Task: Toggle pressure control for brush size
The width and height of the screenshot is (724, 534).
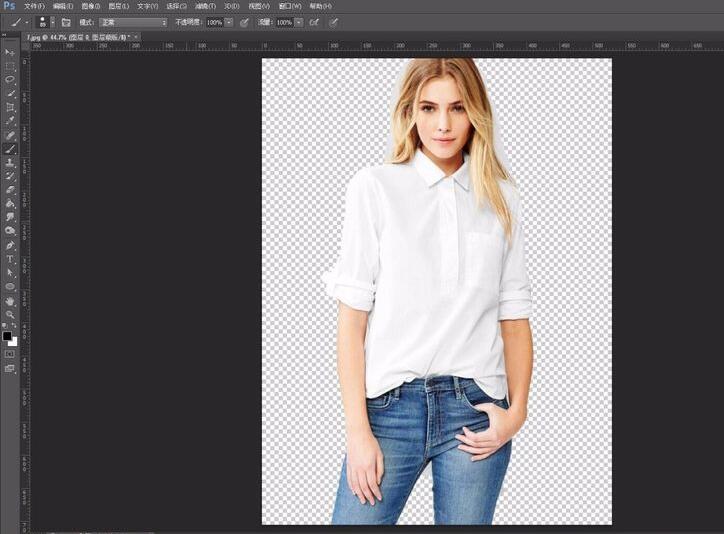Action: 333,22
